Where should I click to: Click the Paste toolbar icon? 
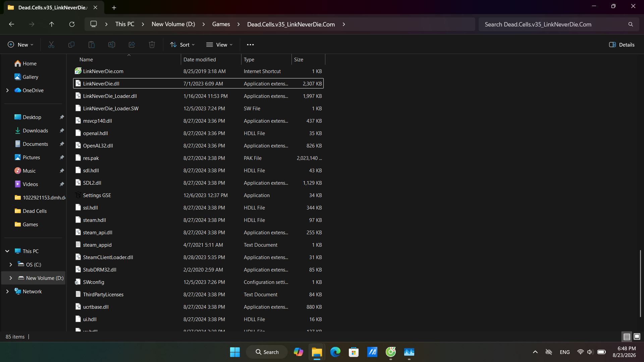(x=92, y=45)
